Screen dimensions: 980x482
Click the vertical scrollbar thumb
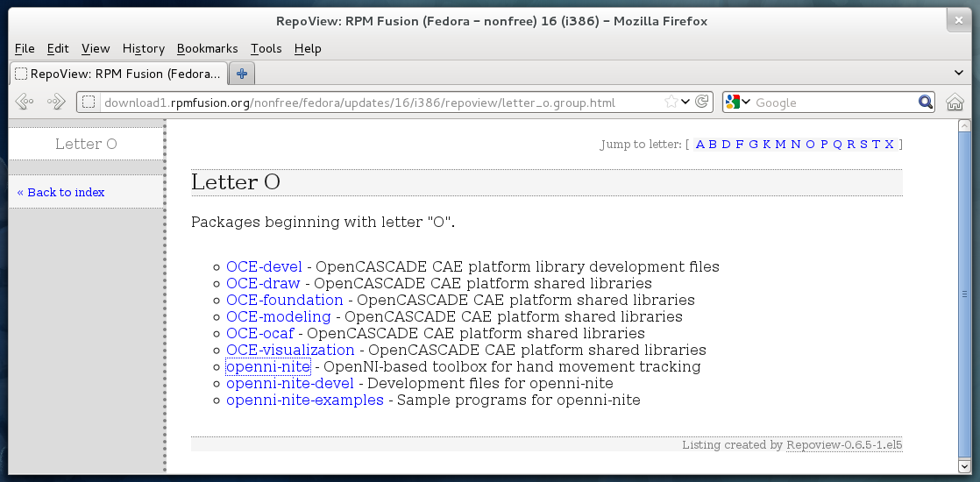tap(964, 295)
